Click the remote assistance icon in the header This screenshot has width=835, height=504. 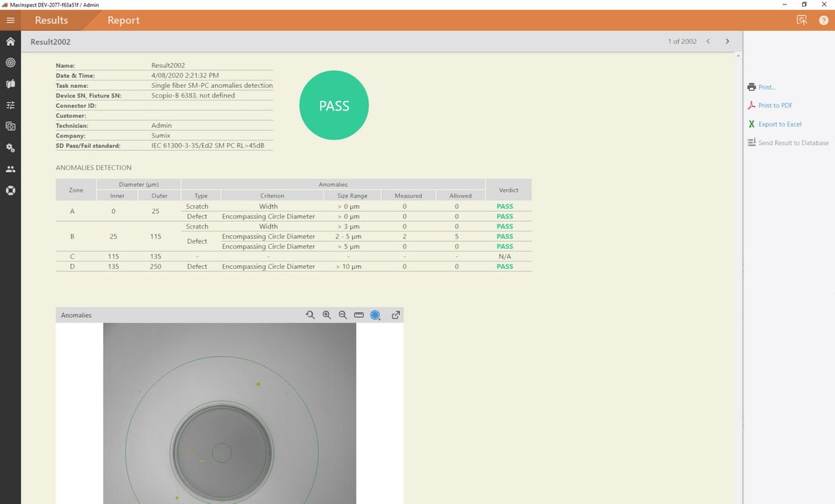coord(802,21)
